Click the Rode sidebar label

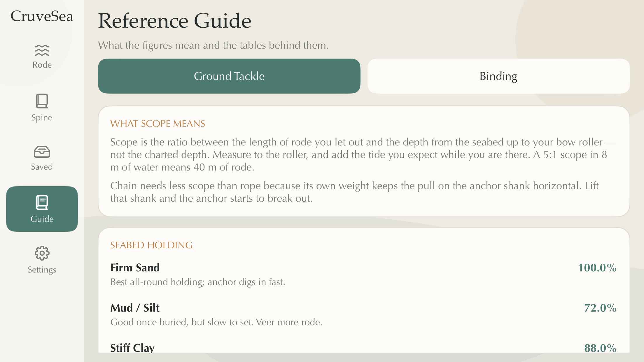tap(42, 65)
